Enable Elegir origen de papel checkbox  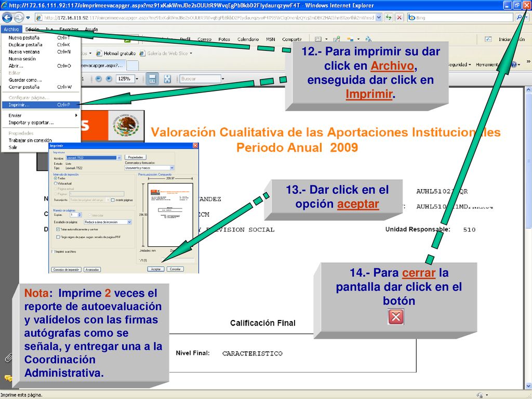pyautogui.click(x=58, y=237)
